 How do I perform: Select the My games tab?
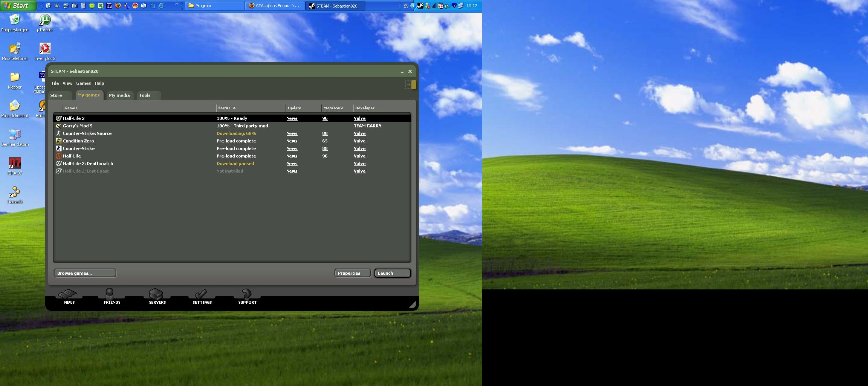[x=89, y=95]
